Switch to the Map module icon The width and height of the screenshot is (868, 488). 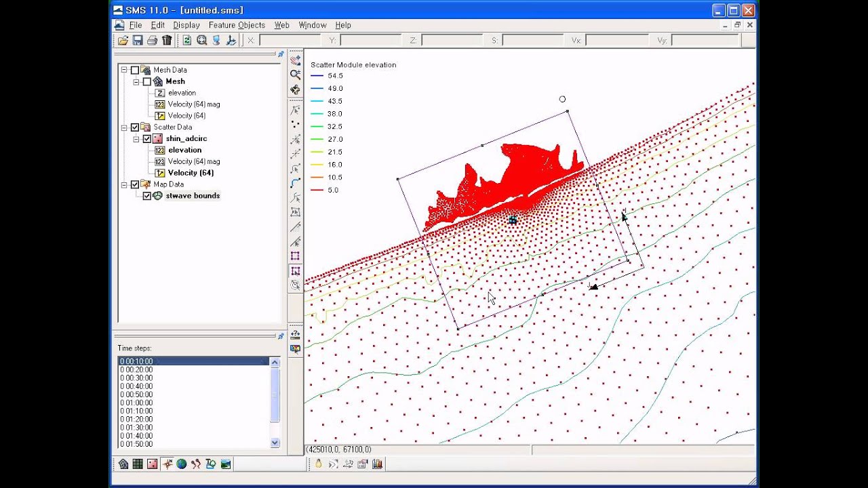(167, 464)
